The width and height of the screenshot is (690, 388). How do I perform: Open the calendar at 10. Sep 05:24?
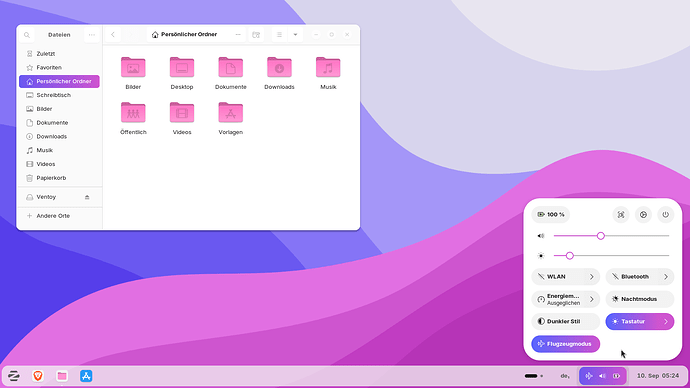click(658, 376)
